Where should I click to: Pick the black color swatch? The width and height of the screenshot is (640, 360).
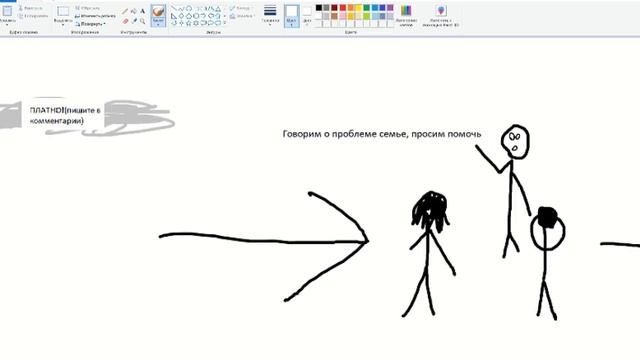(x=319, y=8)
